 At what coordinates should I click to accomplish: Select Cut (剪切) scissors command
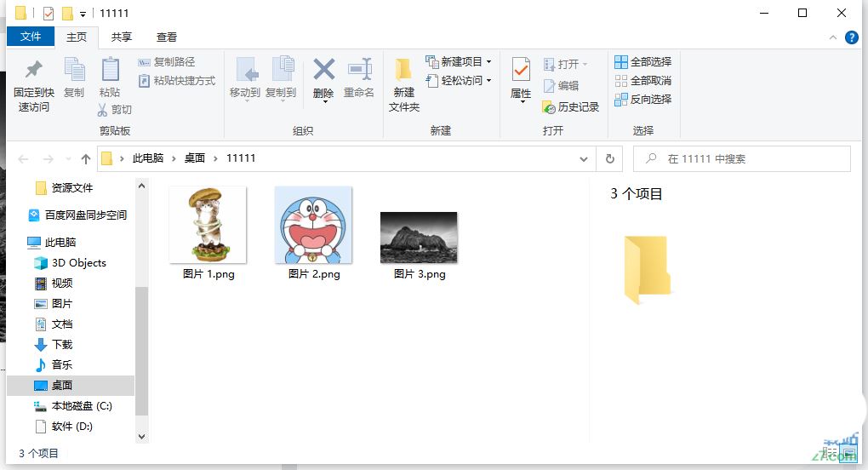(115, 110)
